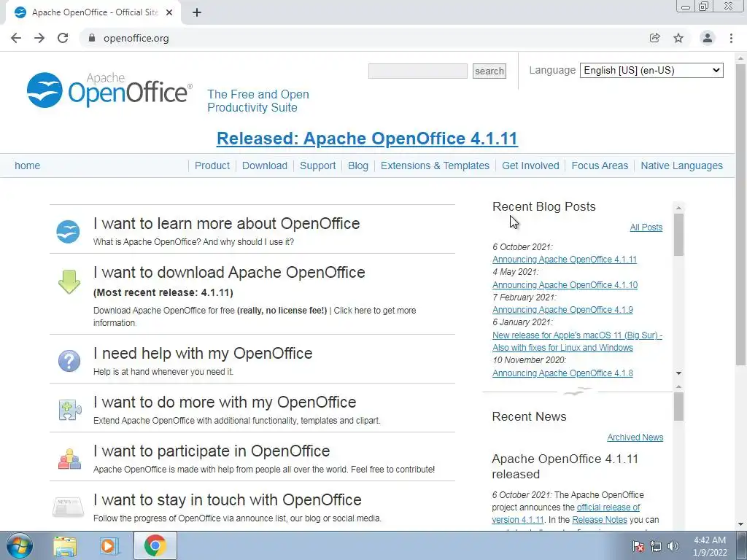Go forward with the browser forward arrow
Viewport: 747px width, 560px height.
click(x=39, y=38)
